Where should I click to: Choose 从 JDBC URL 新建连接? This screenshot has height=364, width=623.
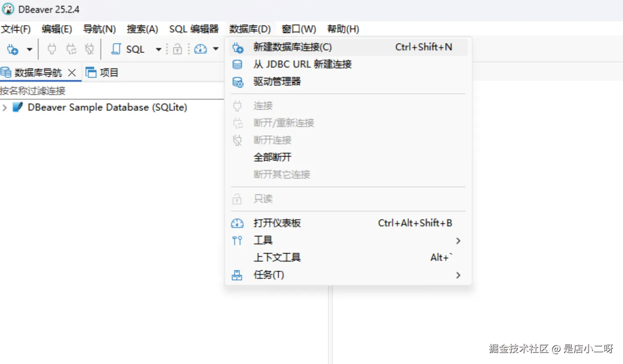(348, 64)
